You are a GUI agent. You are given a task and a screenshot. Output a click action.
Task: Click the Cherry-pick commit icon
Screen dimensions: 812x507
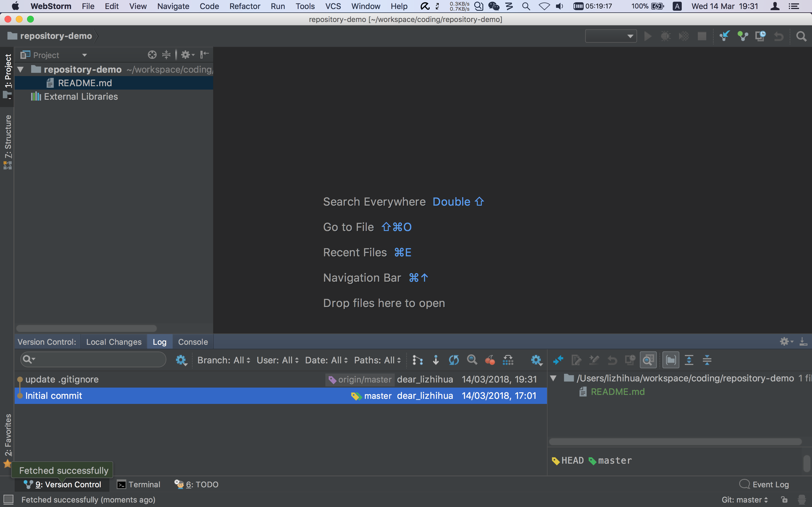[x=490, y=360]
